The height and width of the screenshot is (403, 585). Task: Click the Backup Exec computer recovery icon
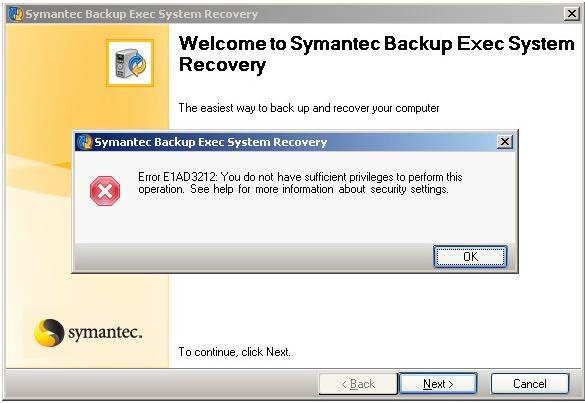[130, 63]
